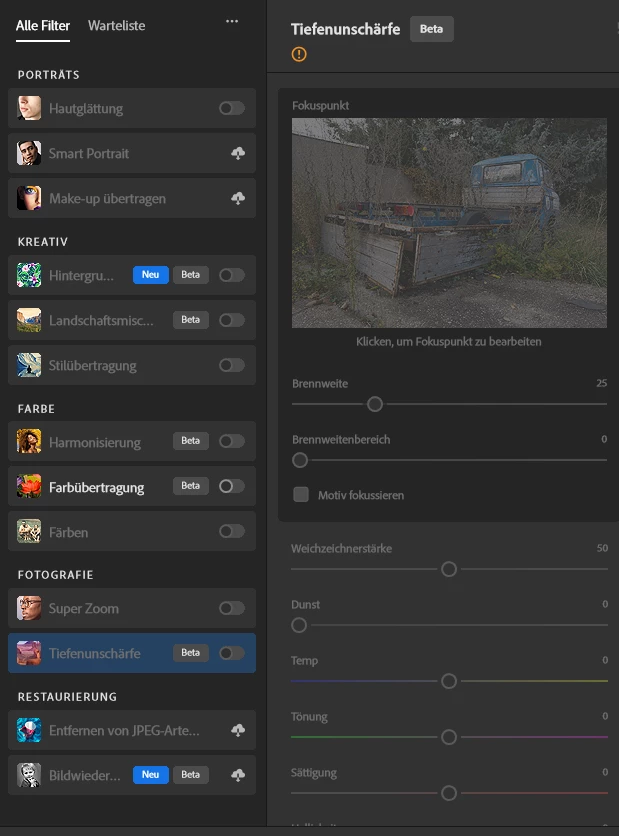Switch on the Tiefenunschärfe toggle

point(232,653)
